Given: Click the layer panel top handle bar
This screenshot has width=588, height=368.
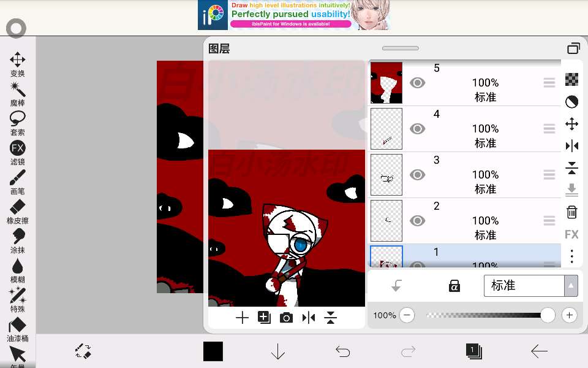Looking at the screenshot, I should coord(401,48).
